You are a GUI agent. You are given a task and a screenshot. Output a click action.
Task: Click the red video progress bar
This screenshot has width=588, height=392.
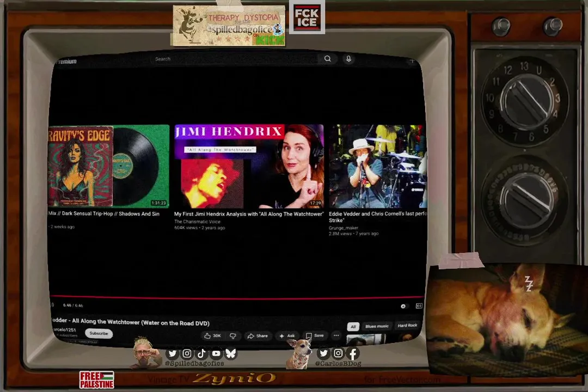point(237,298)
